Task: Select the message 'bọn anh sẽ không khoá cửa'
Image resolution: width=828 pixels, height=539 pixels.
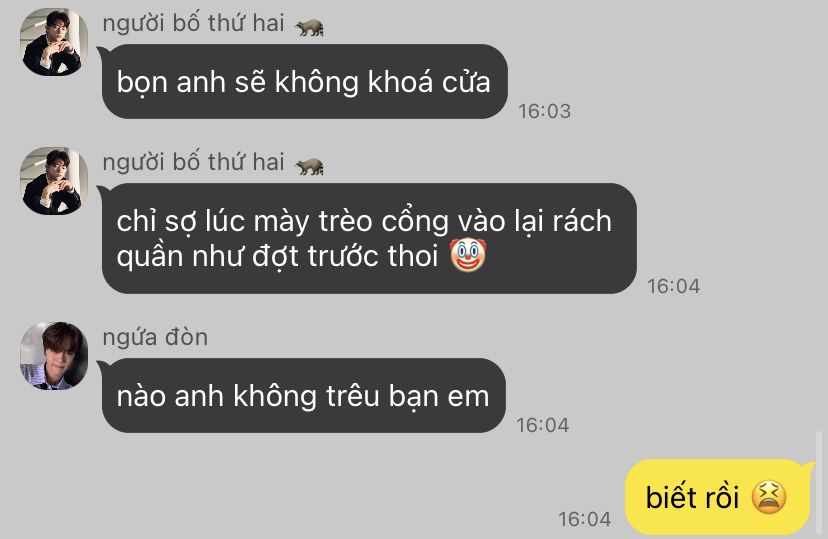Action: point(304,81)
